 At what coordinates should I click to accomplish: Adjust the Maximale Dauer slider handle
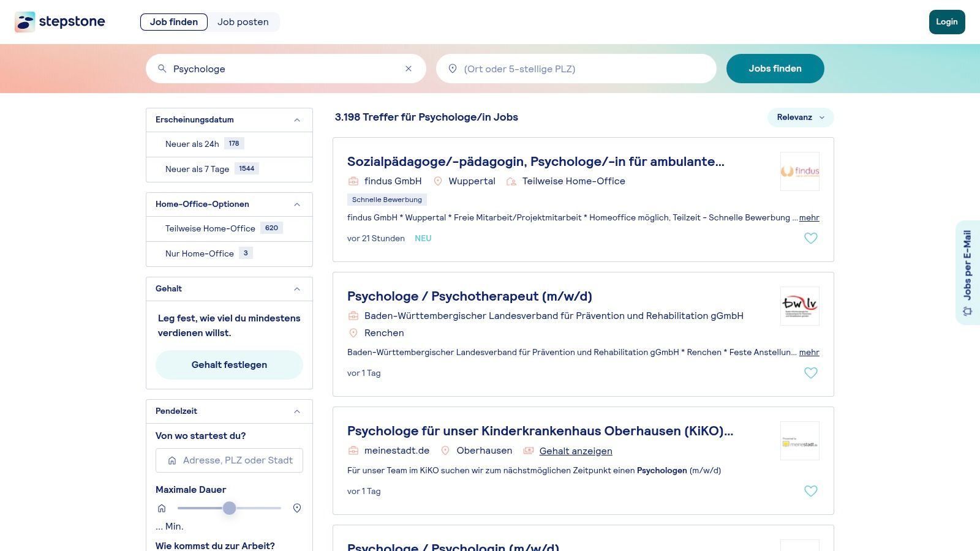point(229,508)
